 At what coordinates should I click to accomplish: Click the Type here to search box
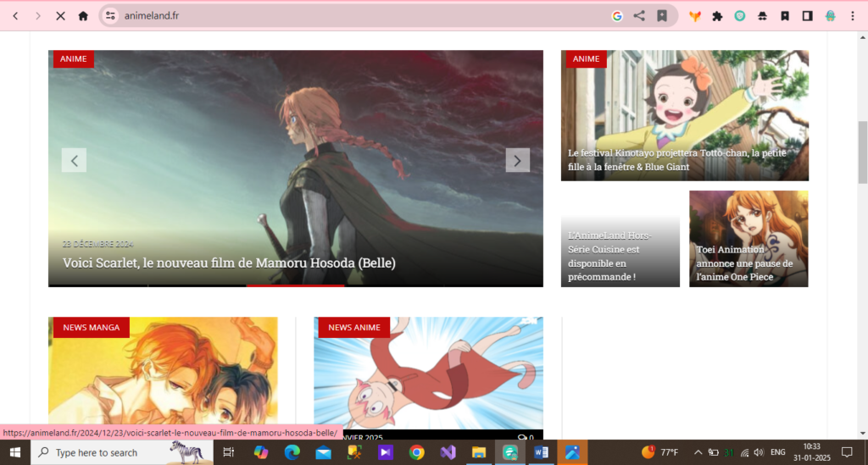122,452
